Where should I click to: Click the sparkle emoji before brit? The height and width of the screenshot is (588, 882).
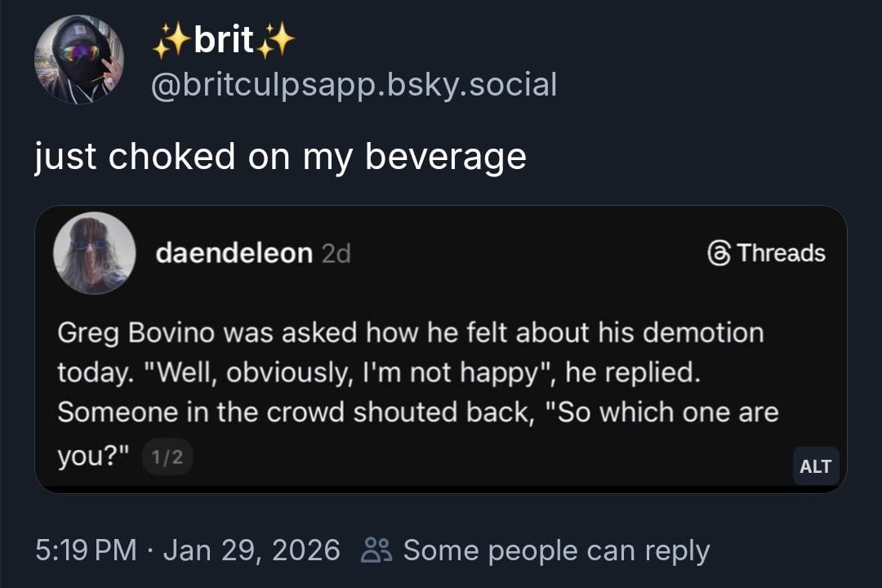click(x=170, y=40)
